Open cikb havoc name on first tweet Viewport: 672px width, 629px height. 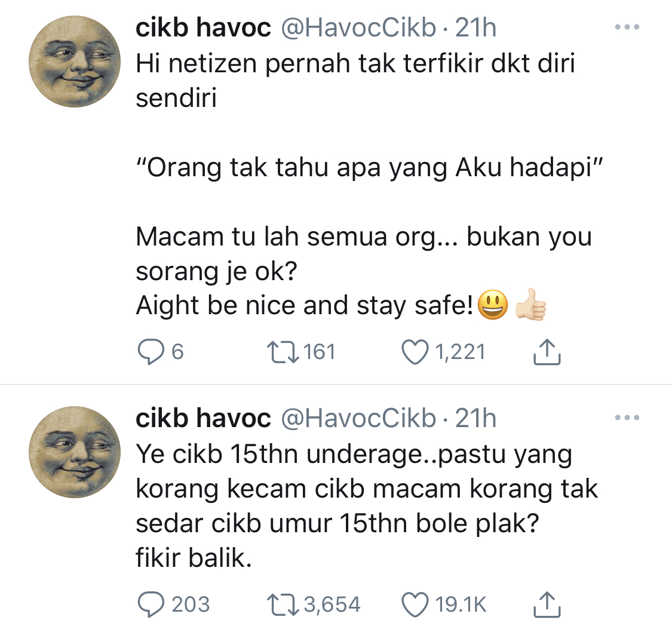[203, 28]
